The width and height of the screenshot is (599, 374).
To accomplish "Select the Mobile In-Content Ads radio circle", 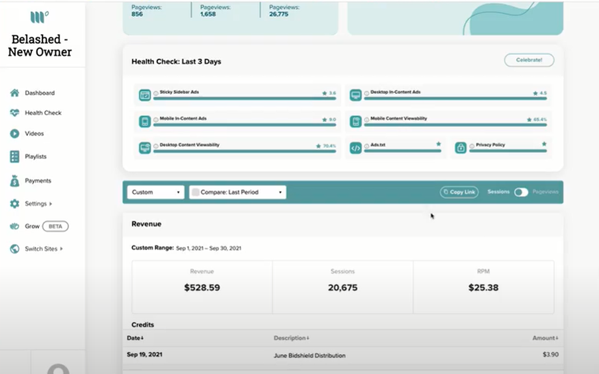I will click(x=156, y=120).
